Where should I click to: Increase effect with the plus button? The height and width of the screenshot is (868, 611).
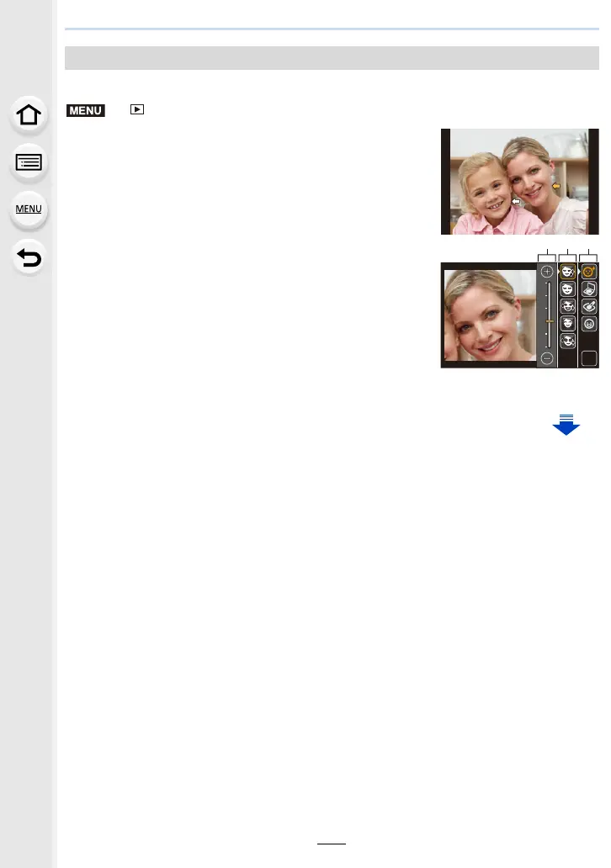pos(547,272)
